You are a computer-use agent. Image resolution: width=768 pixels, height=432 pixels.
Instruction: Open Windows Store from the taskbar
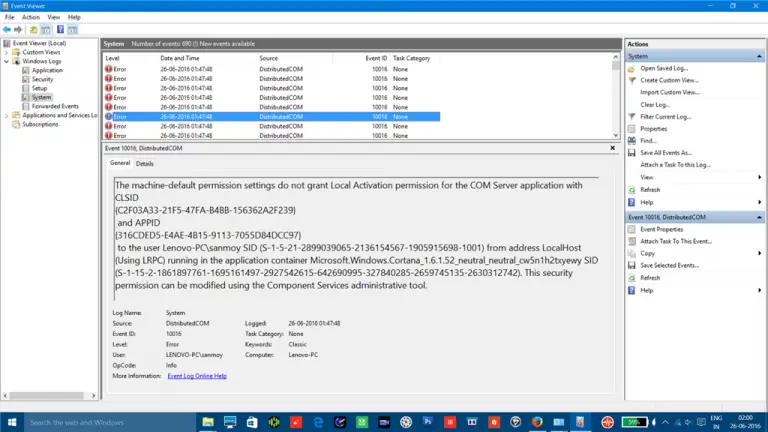point(252,422)
